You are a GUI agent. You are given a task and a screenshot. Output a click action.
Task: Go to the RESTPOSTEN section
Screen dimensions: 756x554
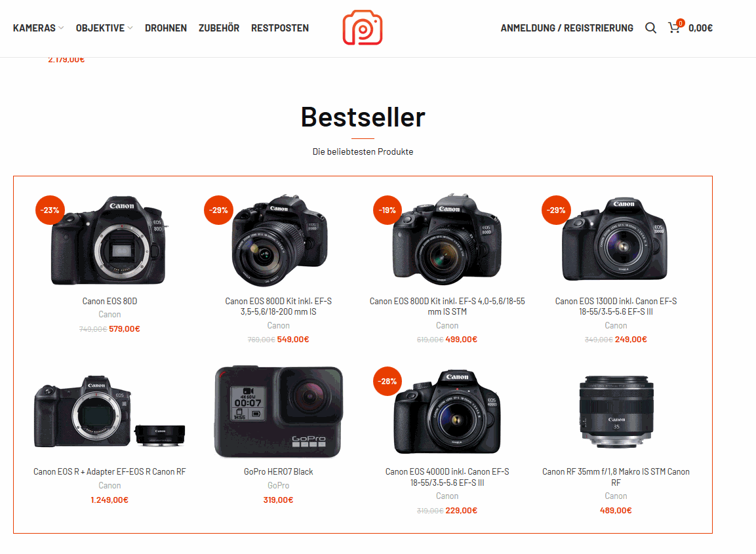[279, 28]
